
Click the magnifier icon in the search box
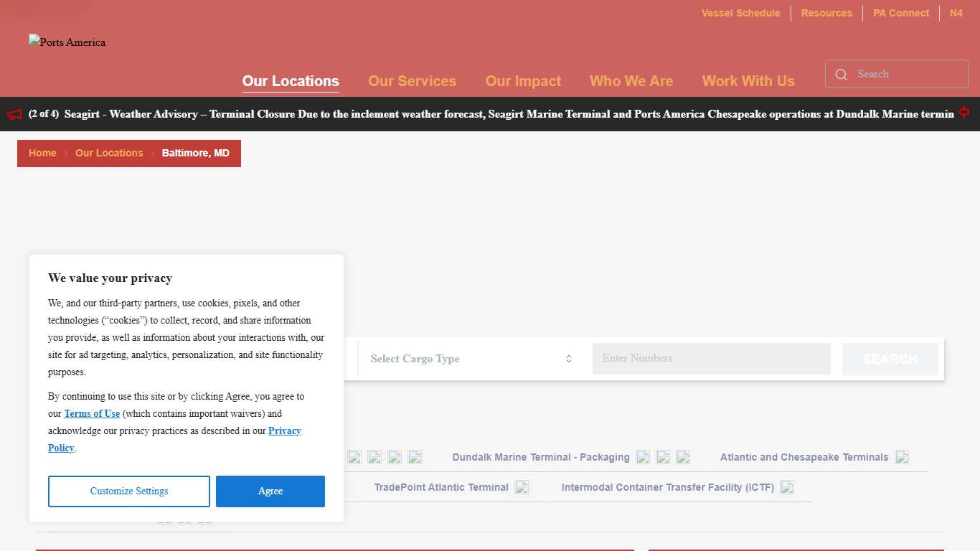(x=842, y=75)
